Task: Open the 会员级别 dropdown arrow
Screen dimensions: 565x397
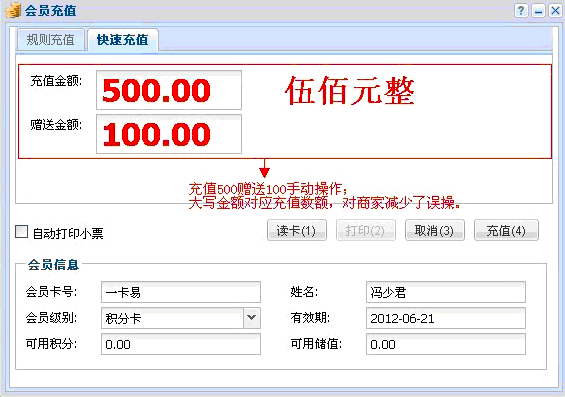Action: [x=252, y=318]
